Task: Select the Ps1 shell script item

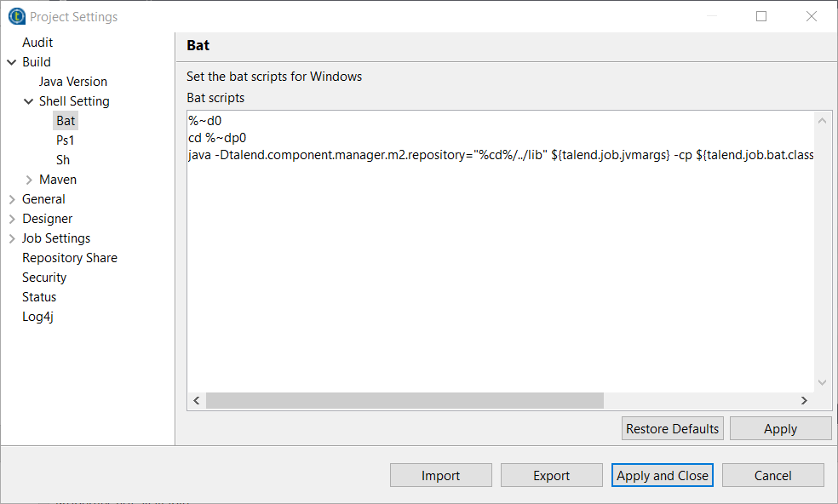Action: point(66,140)
